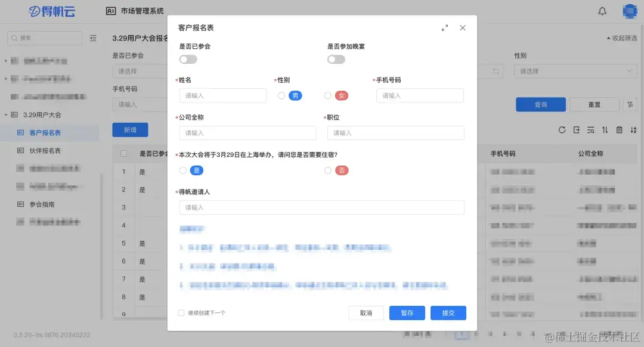This screenshot has width=644, height=347.
Task: Open the column search filter icon
Action: pyautogui.click(x=590, y=129)
